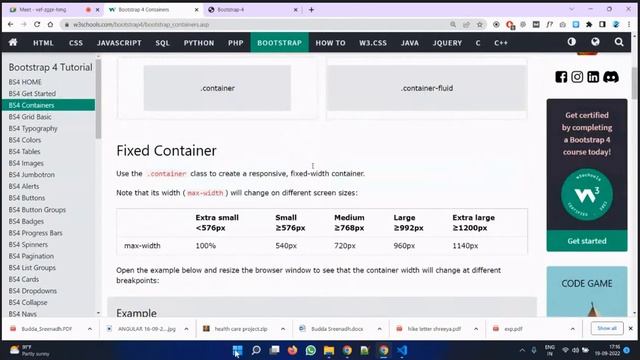Image resolution: width=640 pixels, height=360 pixels.
Task: Expand options for Budda_Sreenadh.PDF download
Action: pos(90,329)
